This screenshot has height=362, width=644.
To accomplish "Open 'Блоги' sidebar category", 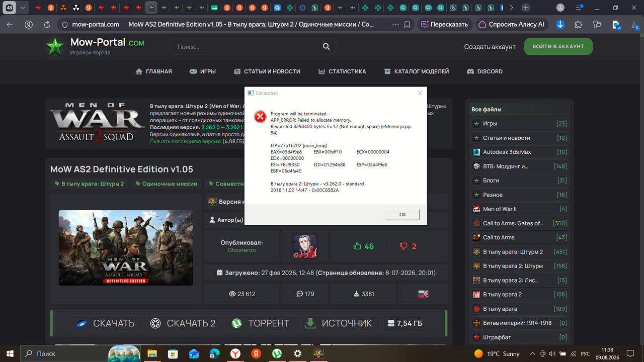I will coord(519,180).
